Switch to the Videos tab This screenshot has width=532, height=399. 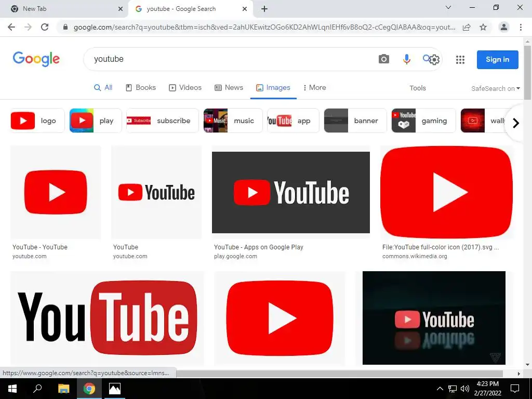click(x=185, y=87)
